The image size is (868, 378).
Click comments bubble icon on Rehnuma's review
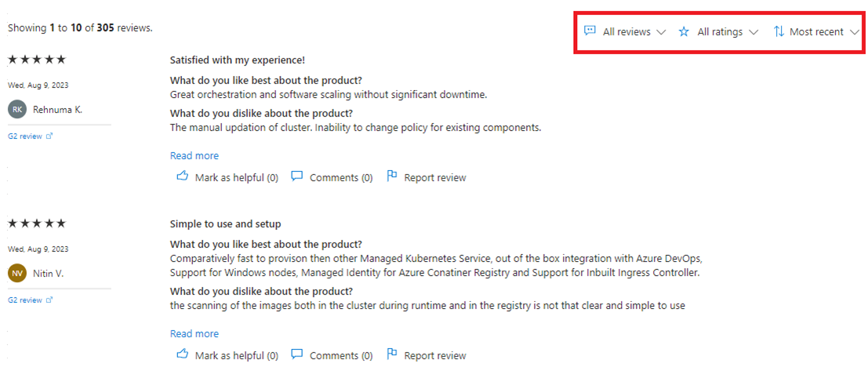coord(297,176)
